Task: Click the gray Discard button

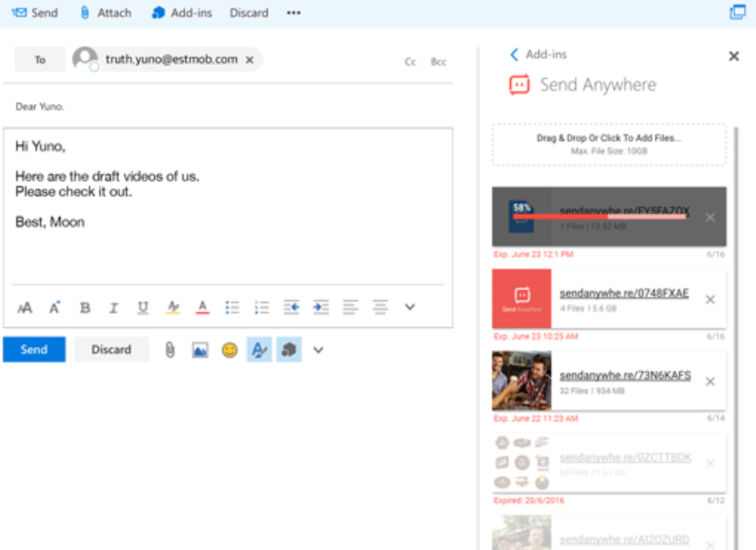Action: 112,350
